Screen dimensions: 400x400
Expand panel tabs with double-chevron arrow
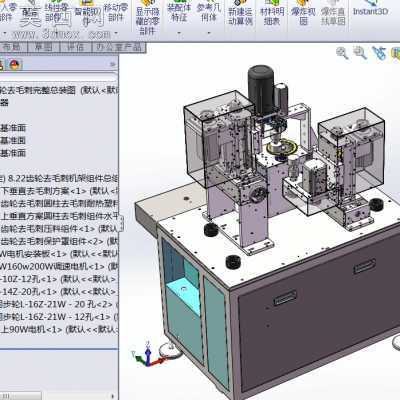click(113, 64)
